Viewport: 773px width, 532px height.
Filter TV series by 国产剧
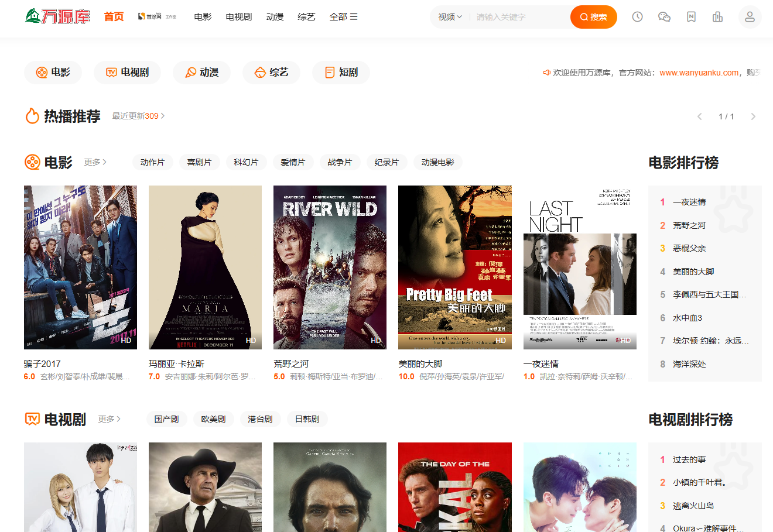tap(166, 419)
